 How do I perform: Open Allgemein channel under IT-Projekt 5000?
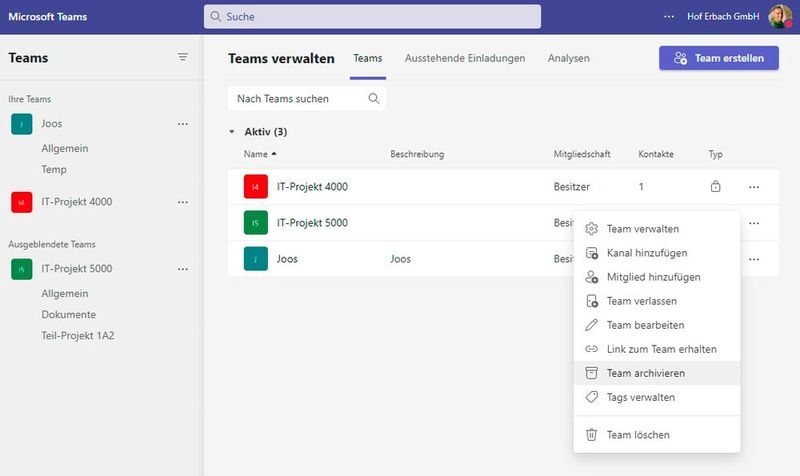65,293
